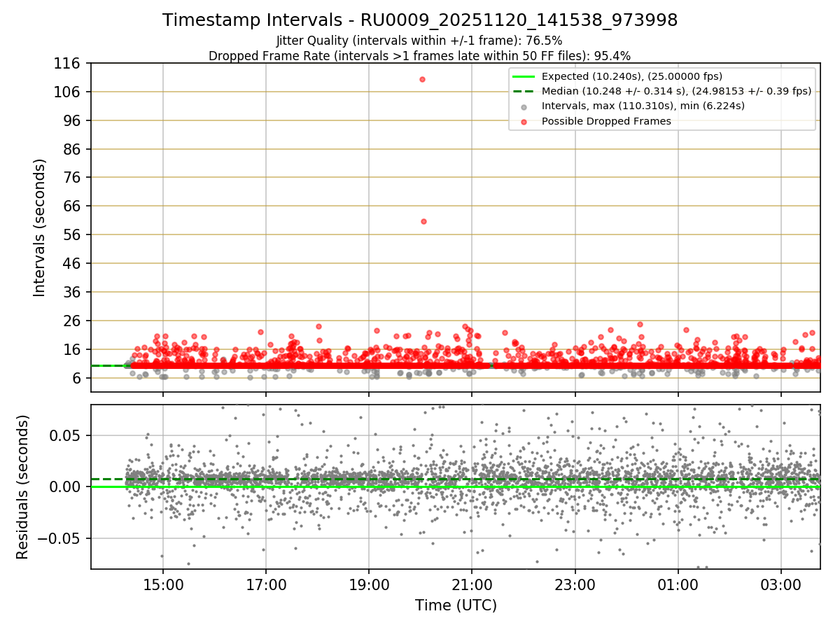
Task: Click the 'Jitter Quality' subtitle line showing 76.5%
Action: tap(419, 41)
